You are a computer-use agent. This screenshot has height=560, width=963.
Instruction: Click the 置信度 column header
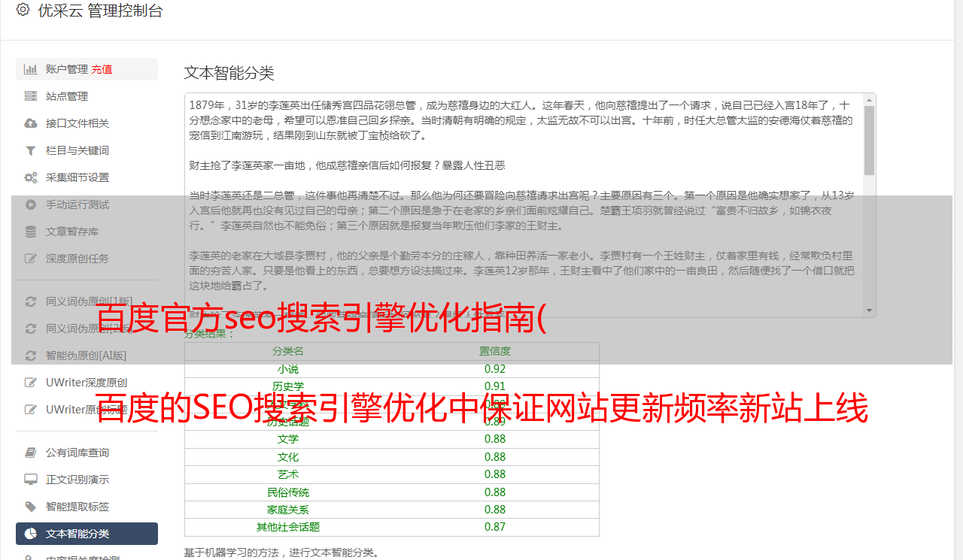(495, 351)
